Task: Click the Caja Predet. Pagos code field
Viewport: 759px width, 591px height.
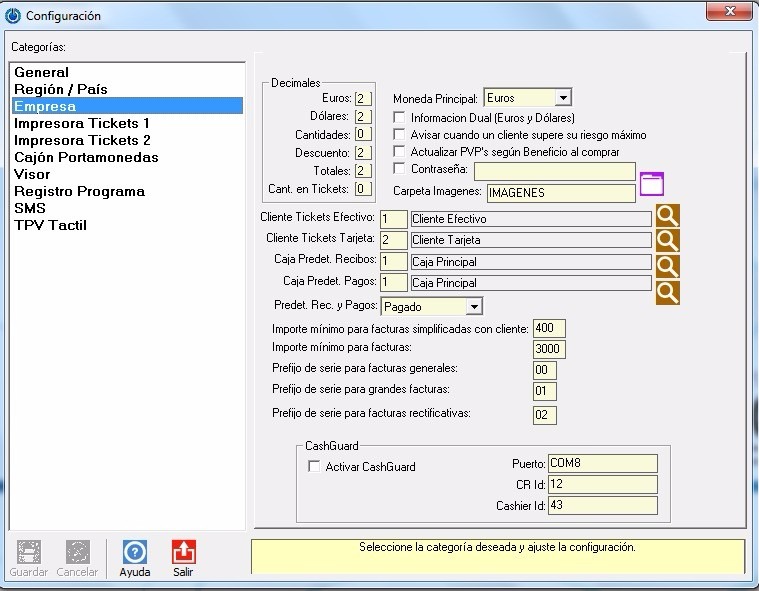Action: pos(394,282)
